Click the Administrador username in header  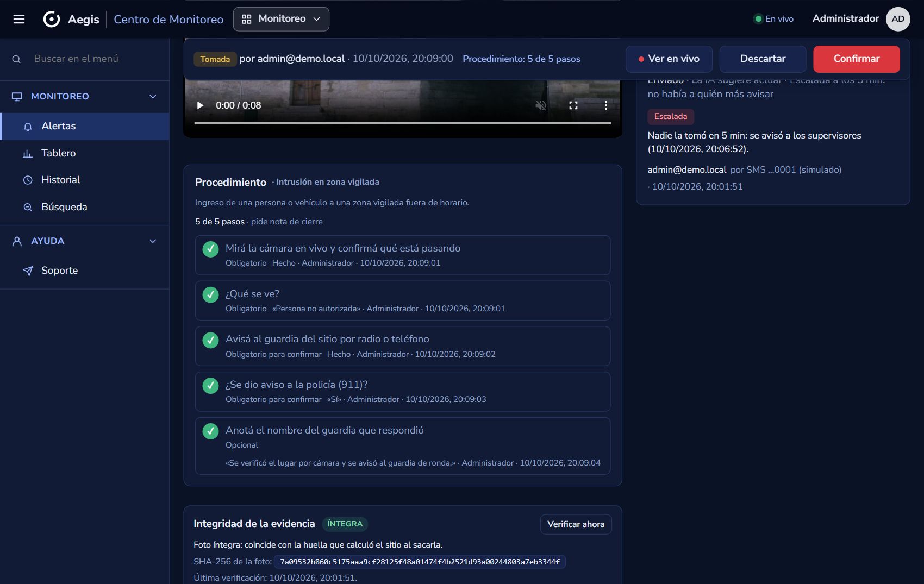(x=845, y=18)
